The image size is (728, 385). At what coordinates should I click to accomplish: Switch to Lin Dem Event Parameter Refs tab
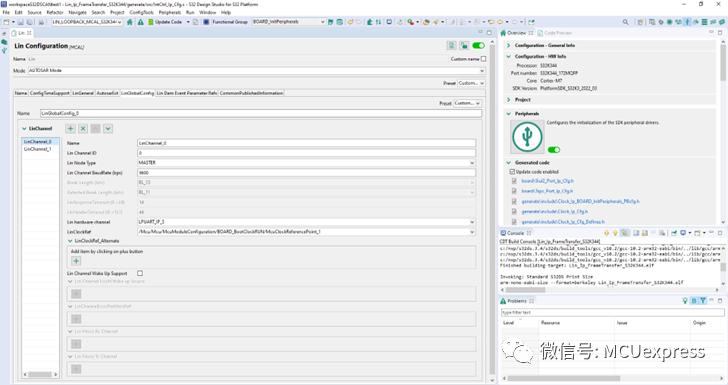tap(187, 93)
